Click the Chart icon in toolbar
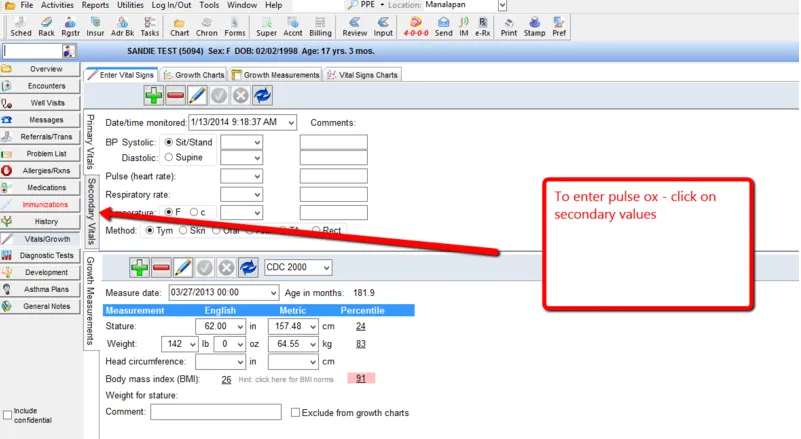The image size is (801, 439). pos(180,26)
